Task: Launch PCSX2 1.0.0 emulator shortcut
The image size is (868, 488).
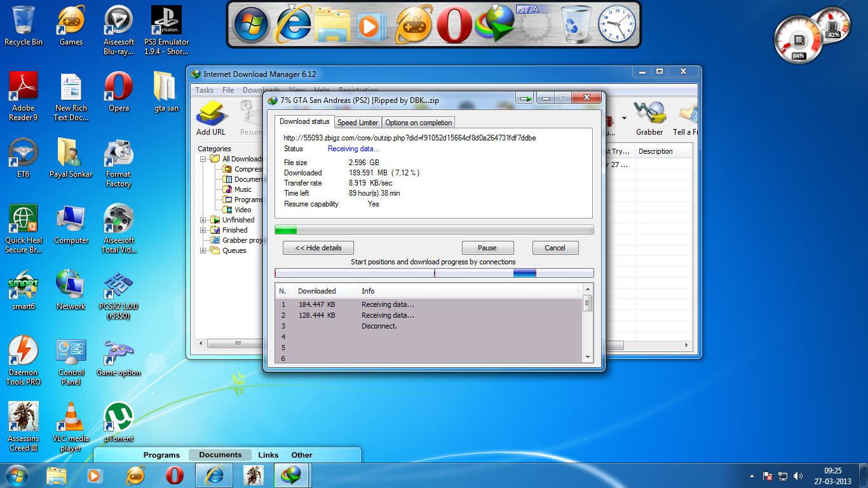Action: pos(118,294)
